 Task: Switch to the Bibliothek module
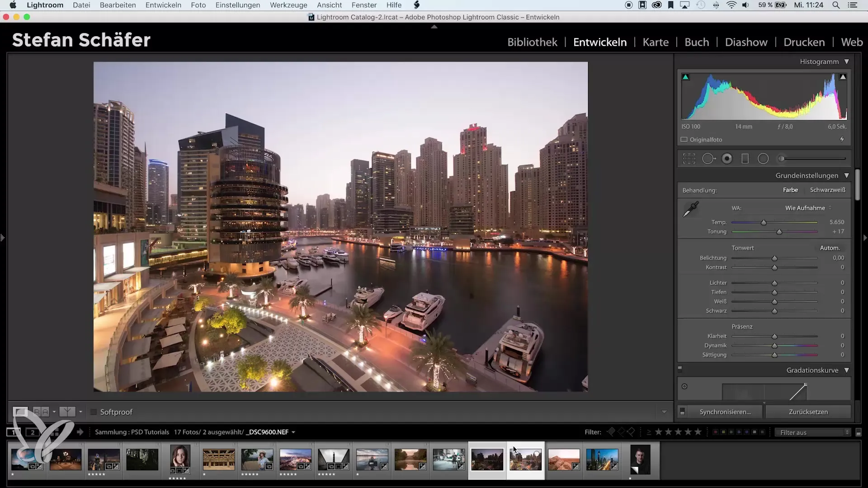click(532, 42)
